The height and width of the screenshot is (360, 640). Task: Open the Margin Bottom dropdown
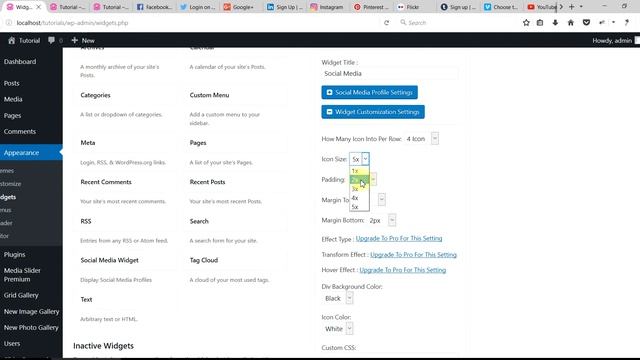[x=382, y=220]
